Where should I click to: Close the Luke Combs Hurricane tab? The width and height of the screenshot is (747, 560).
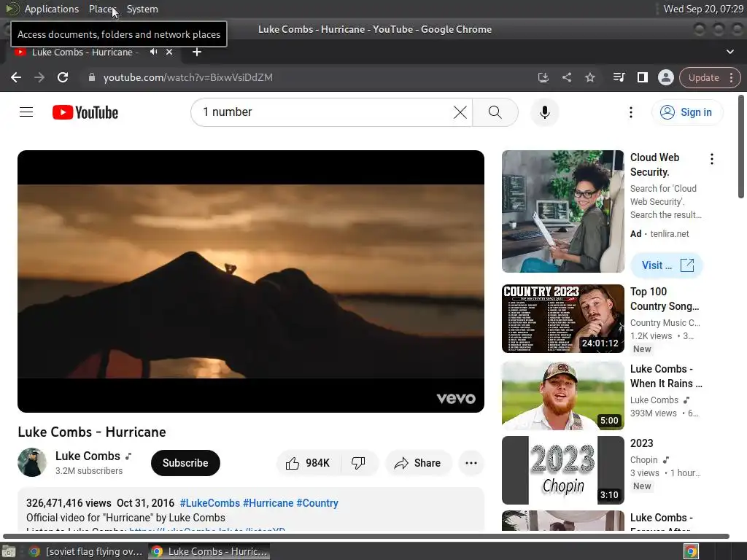(x=169, y=52)
